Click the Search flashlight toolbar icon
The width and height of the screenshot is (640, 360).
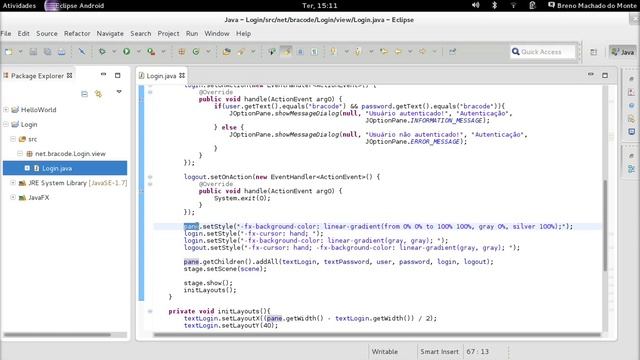pos(241,52)
